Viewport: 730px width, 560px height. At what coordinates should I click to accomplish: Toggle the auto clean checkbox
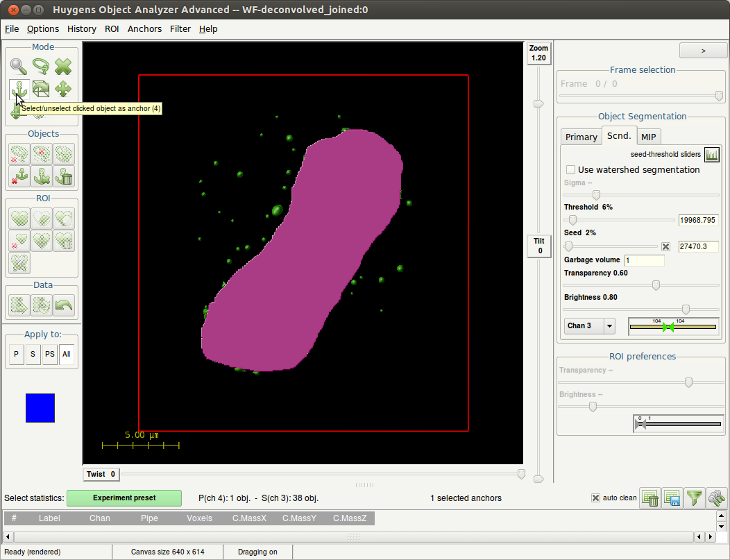(595, 498)
